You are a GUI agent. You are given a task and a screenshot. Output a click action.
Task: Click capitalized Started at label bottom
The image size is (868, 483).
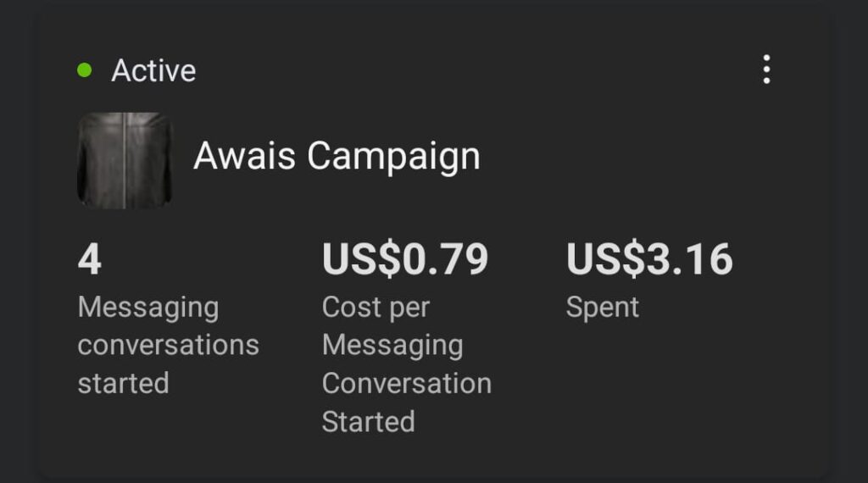click(x=368, y=422)
